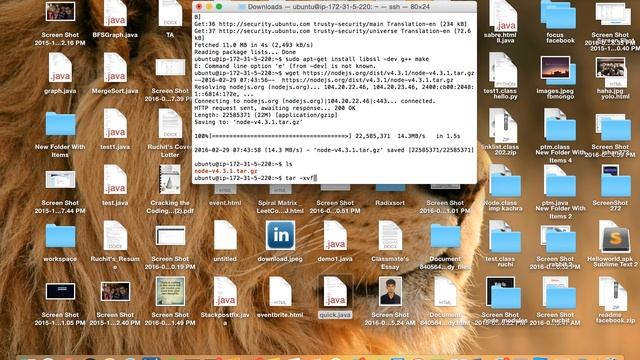Click Screen Shot 2016-0...0.51 PM label

[335, 207]
